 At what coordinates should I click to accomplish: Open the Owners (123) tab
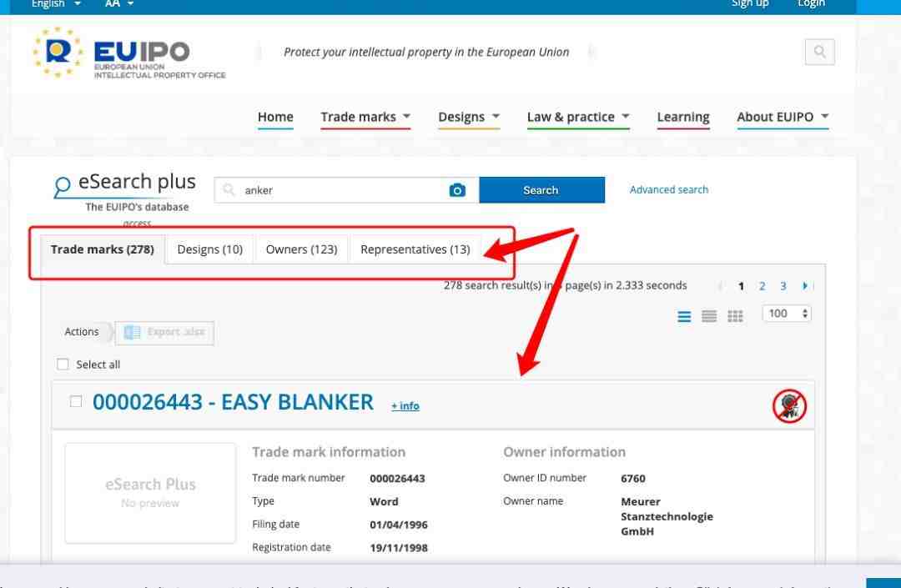[301, 249]
